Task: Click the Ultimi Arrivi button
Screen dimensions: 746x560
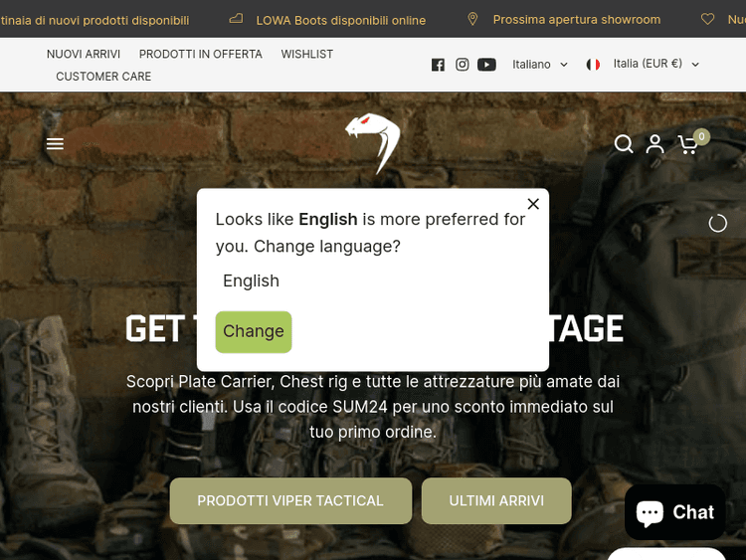Action: (496, 500)
